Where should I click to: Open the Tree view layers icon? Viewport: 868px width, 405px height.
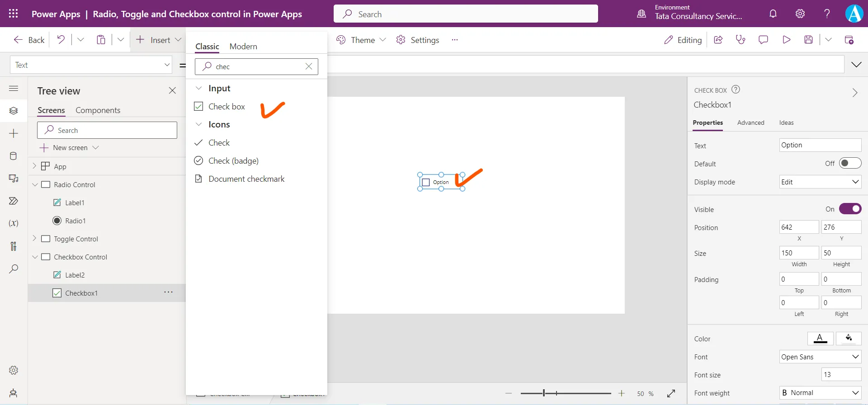point(14,111)
